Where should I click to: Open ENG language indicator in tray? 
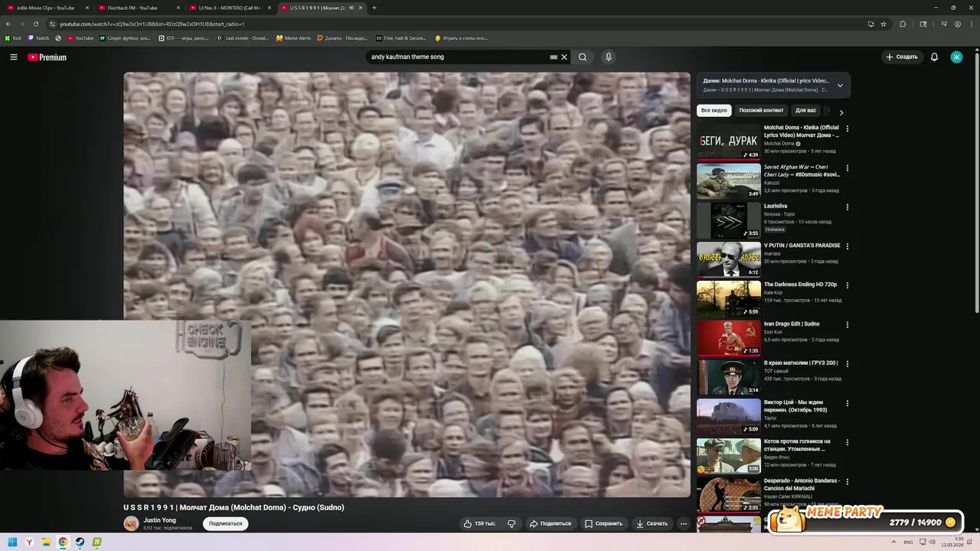tap(909, 542)
